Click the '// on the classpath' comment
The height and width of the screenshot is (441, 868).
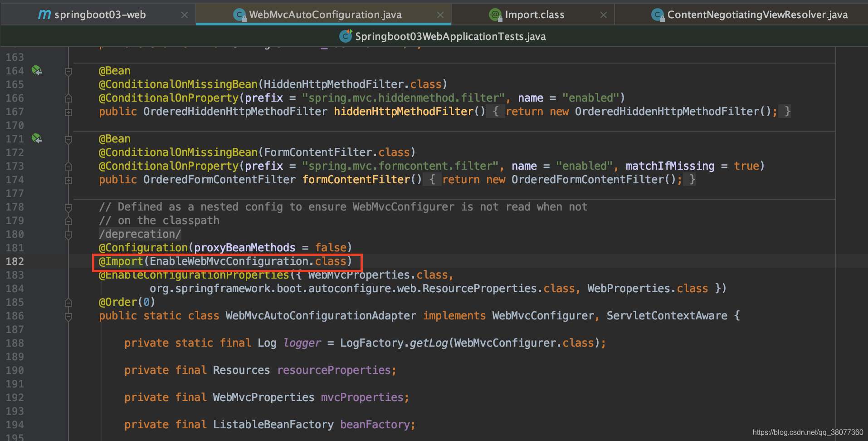[159, 220]
